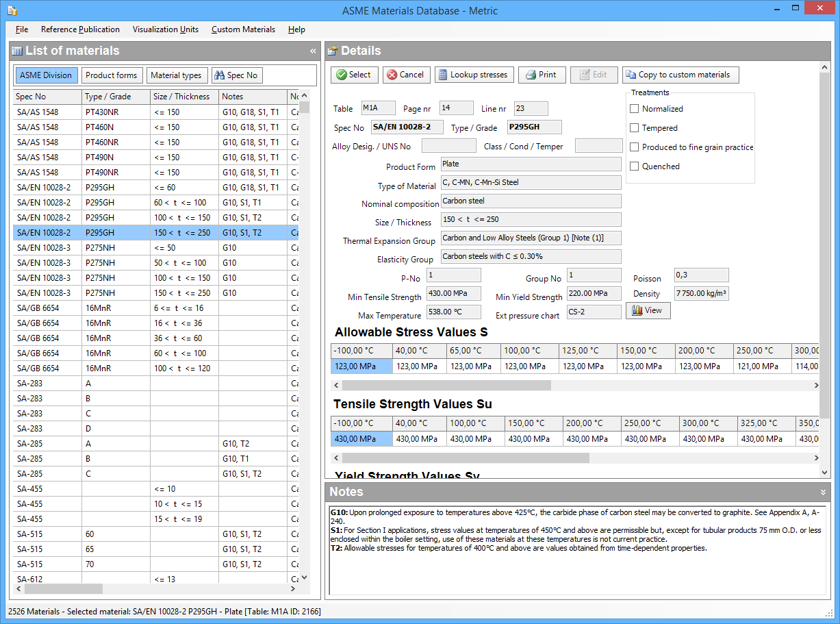Select the SA-515 grade 70 row
This screenshot has width=840, height=624.
click(x=156, y=564)
